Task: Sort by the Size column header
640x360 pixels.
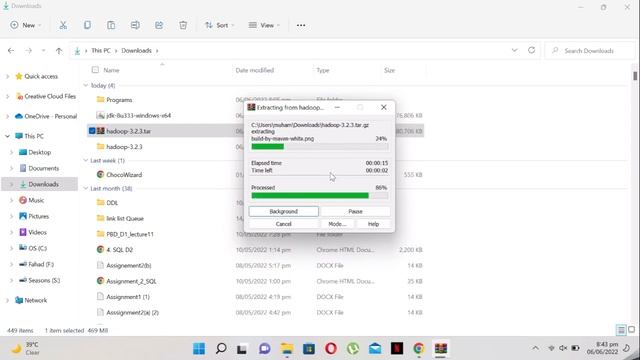Action: tap(389, 70)
